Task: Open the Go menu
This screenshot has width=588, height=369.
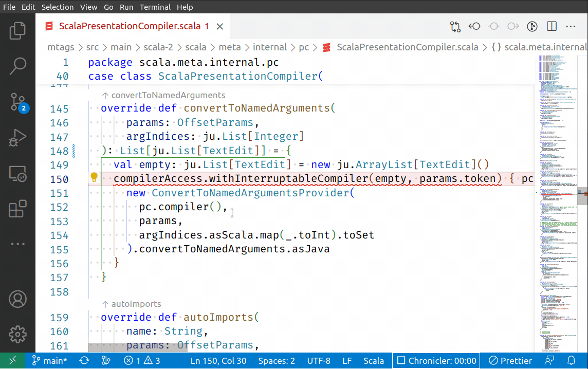Action: pyautogui.click(x=108, y=7)
